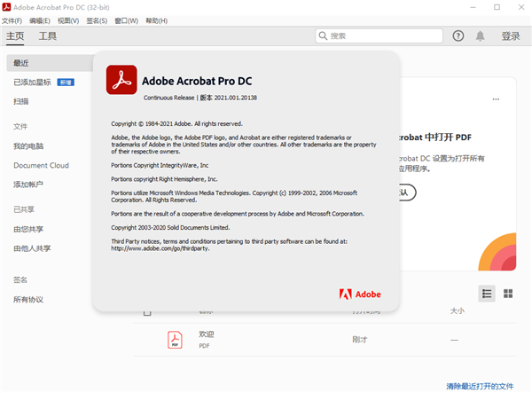The width and height of the screenshot is (532, 393).
Task: Open the 窗口(W) menu
Action: coord(126,20)
